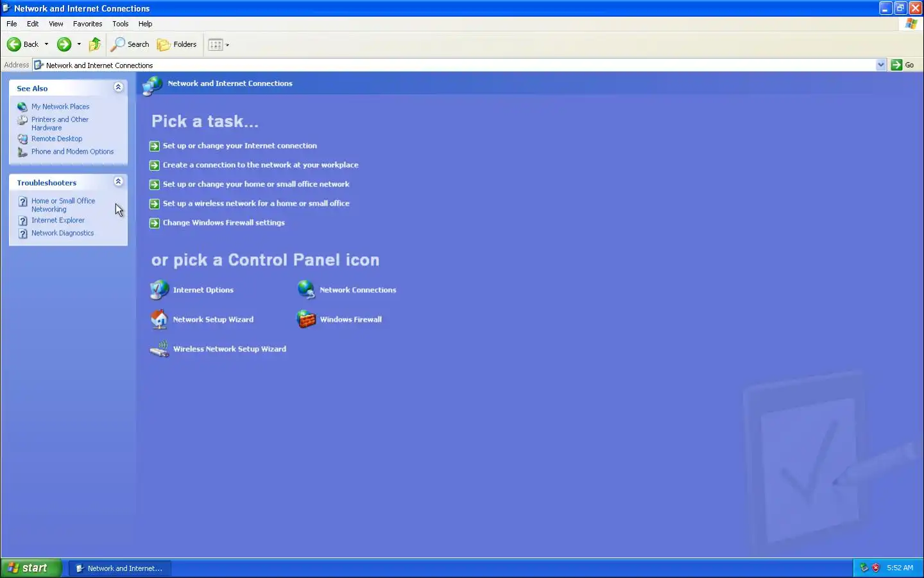The width and height of the screenshot is (924, 578).
Task: Open the File menu
Action: [12, 24]
